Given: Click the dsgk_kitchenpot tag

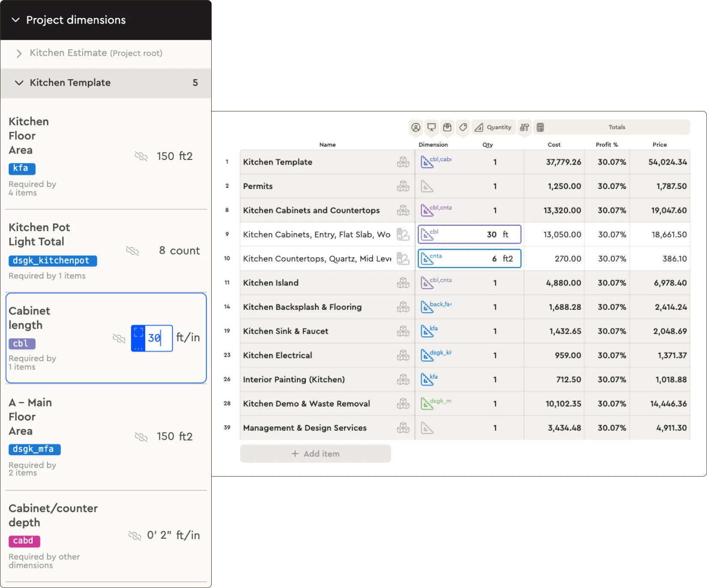Looking at the screenshot, I should tap(53, 261).
